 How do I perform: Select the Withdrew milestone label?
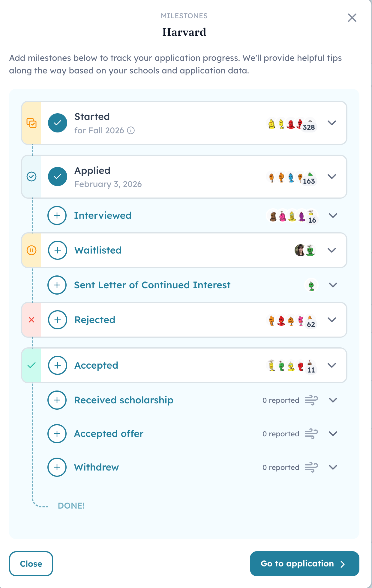(x=97, y=467)
